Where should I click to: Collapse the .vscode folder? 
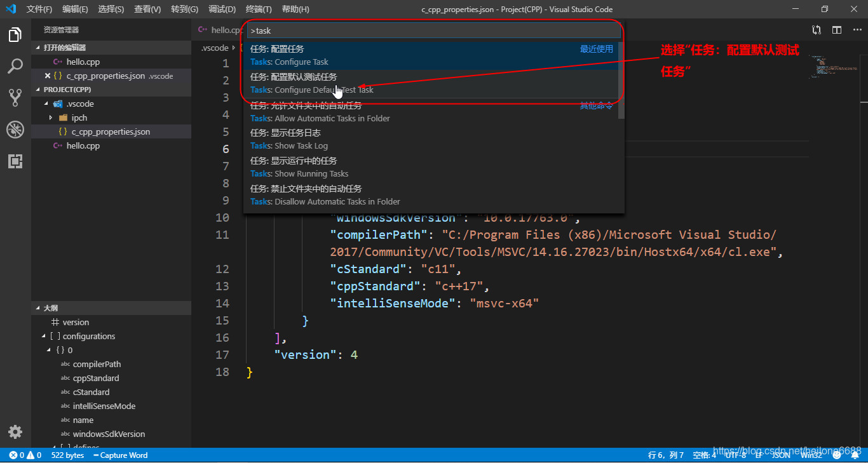point(46,104)
